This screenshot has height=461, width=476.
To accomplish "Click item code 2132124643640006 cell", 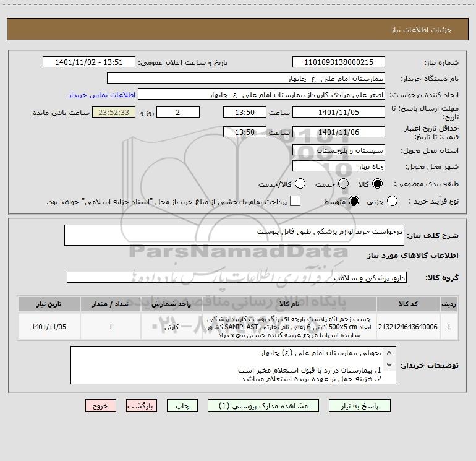I will pos(408,327).
